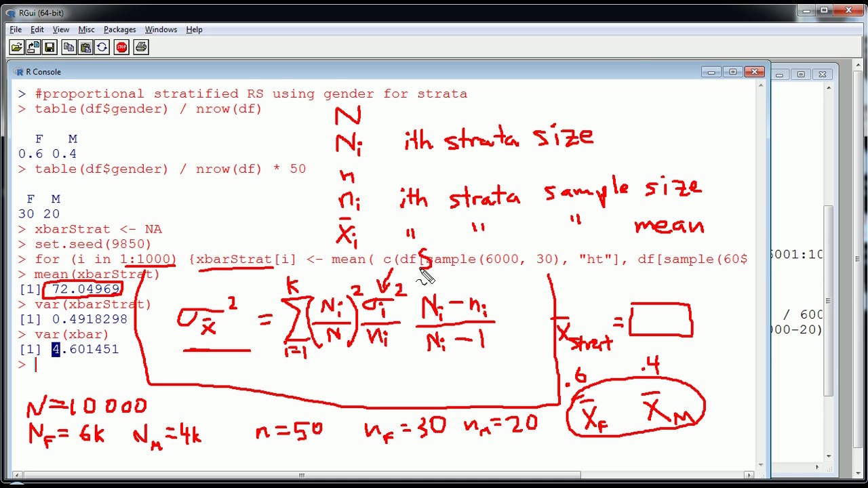Image resolution: width=868 pixels, height=488 pixels.
Task: Save workspace using the floppy disk icon
Action: [50, 47]
